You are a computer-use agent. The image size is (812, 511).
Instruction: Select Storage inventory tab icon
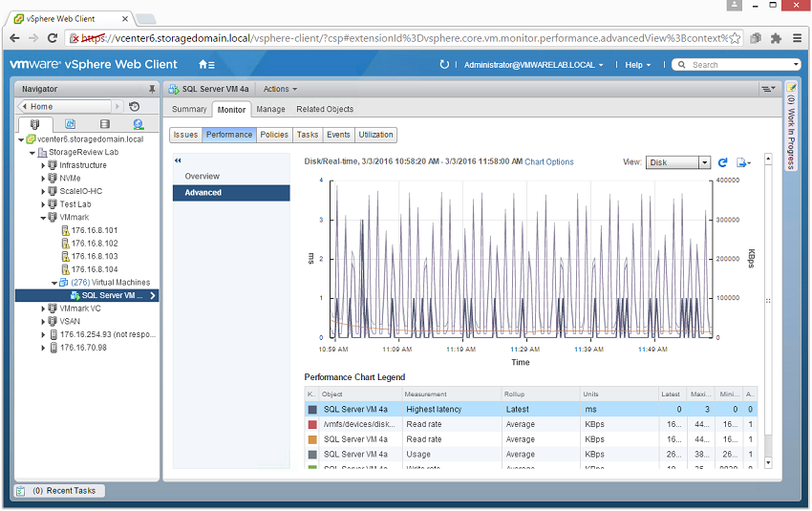click(105, 124)
